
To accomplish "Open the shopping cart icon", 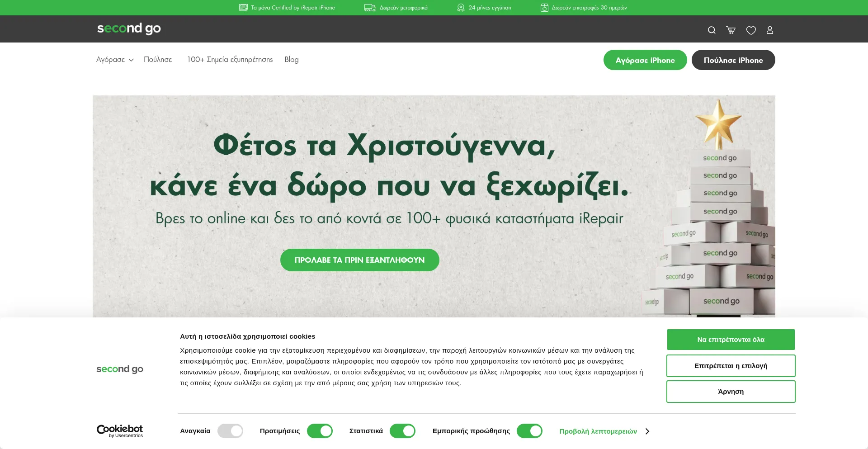I will click(x=731, y=29).
